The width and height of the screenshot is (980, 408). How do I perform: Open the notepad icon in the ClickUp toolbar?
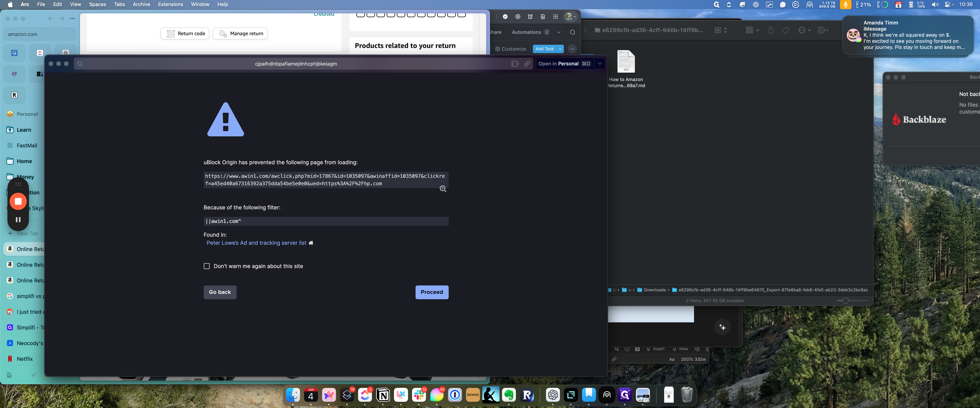click(543, 17)
